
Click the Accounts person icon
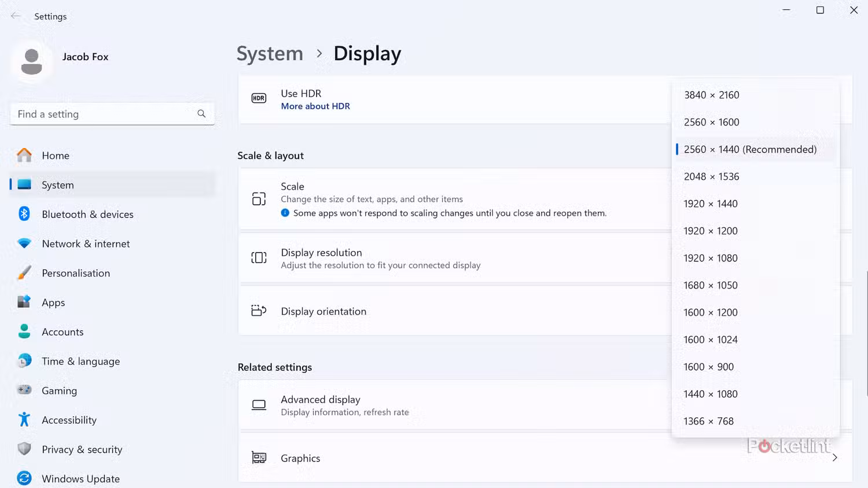pyautogui.click(x=24, y=331)
